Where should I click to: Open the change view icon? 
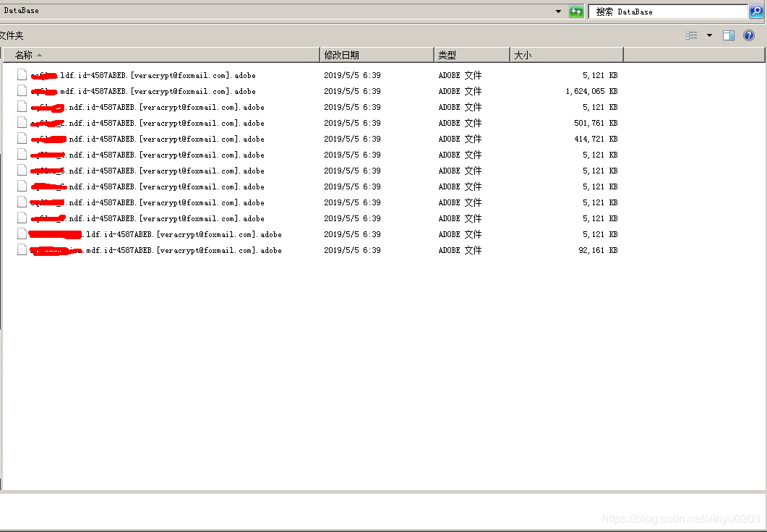692,35
